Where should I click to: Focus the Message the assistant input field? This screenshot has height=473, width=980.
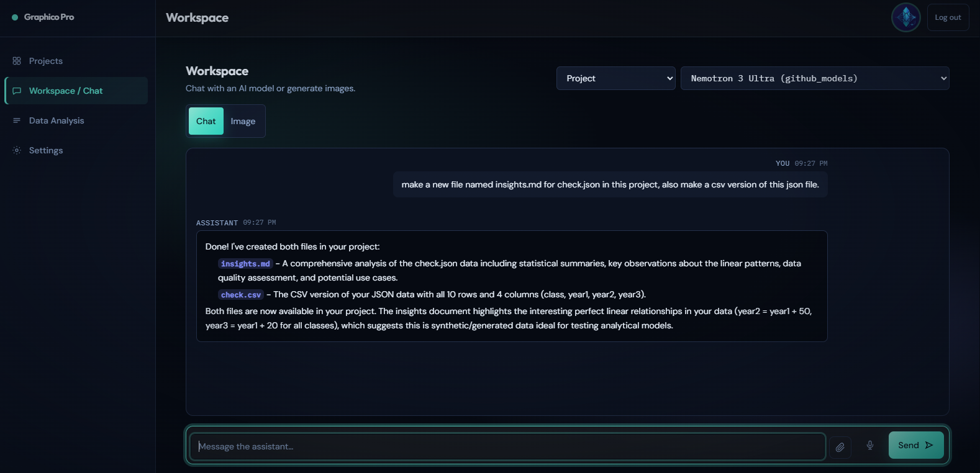pos(507,446)
